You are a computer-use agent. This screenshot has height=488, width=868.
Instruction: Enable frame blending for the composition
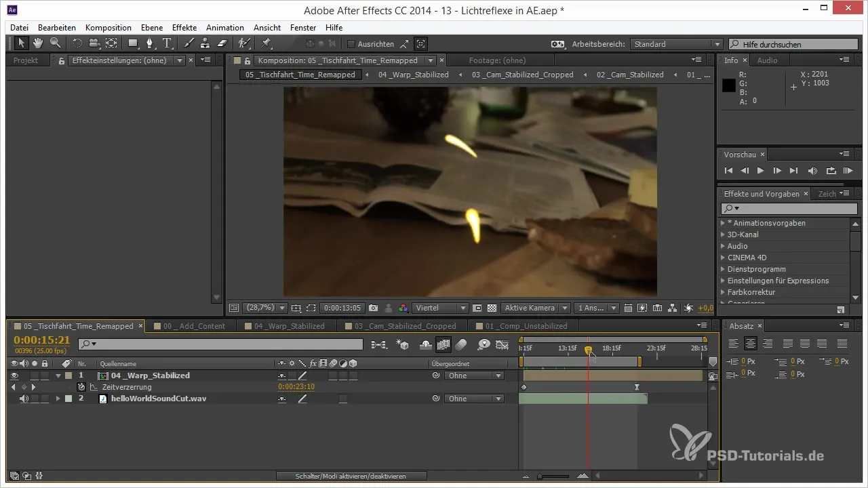443,344
